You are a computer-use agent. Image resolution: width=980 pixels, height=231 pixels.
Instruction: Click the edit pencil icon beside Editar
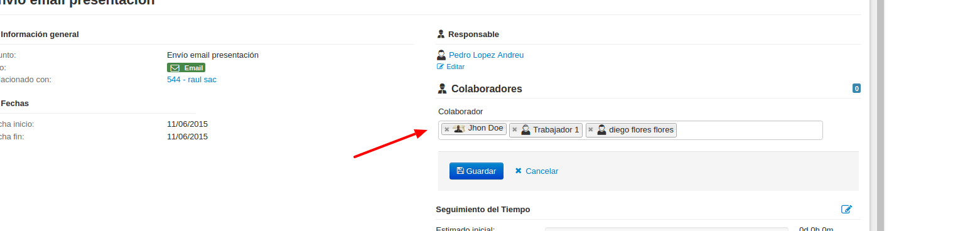[x=440, y=67]
